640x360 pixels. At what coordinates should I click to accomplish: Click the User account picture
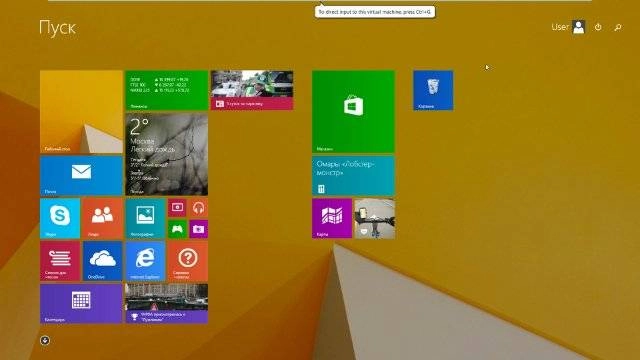(x=578, y=27)
